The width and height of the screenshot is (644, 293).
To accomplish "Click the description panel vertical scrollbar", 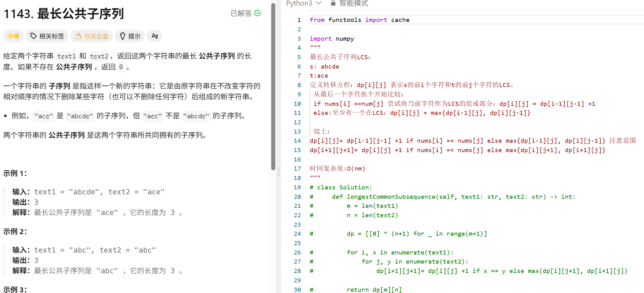I will point(273,87).
